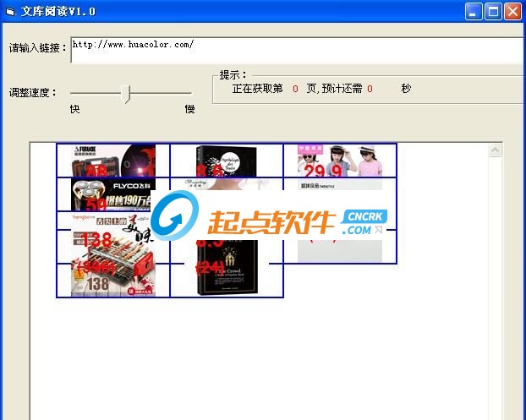Click the app icon in the title bar

click(10, 11)
